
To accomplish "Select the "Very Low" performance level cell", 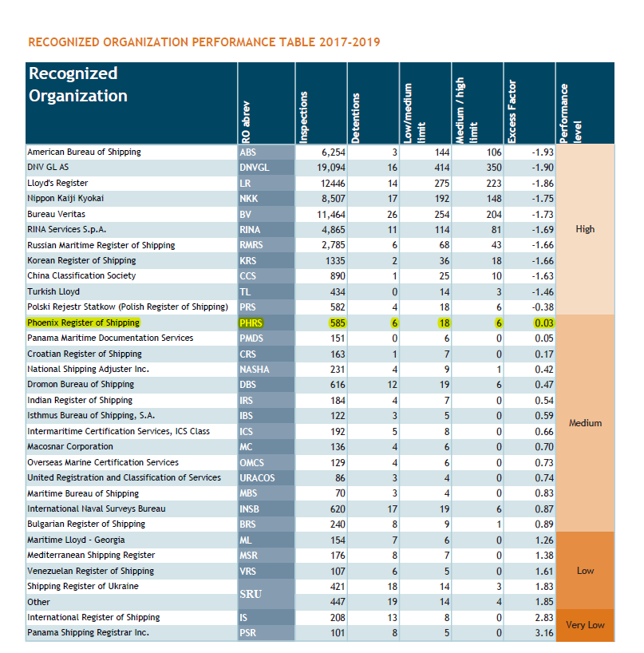I will coord(585,625).
